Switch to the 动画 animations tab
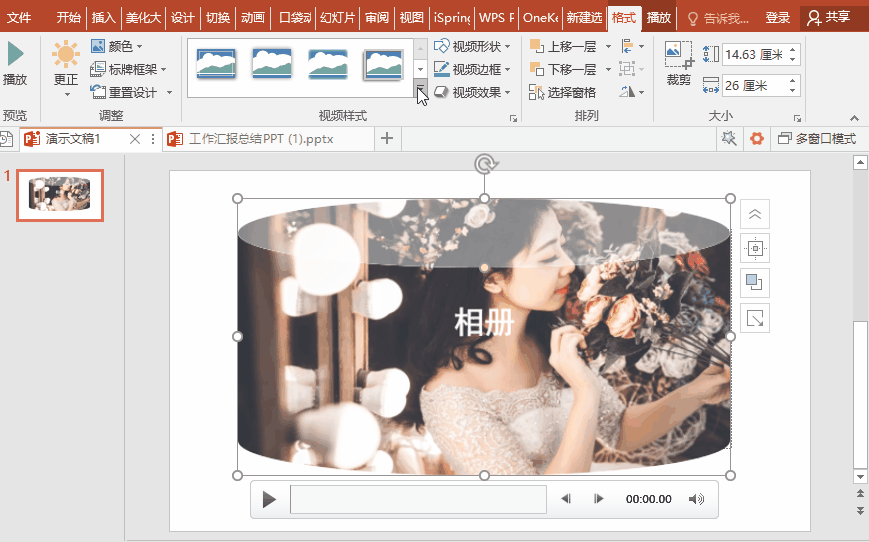This screenshot has height=542, width=869. click(253, 18)
